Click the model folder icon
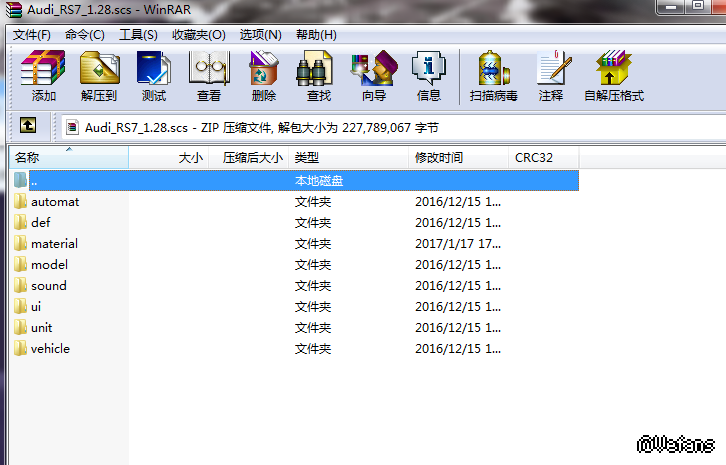The height and width of the screenshot is (465, 726). tap(20, 264)
